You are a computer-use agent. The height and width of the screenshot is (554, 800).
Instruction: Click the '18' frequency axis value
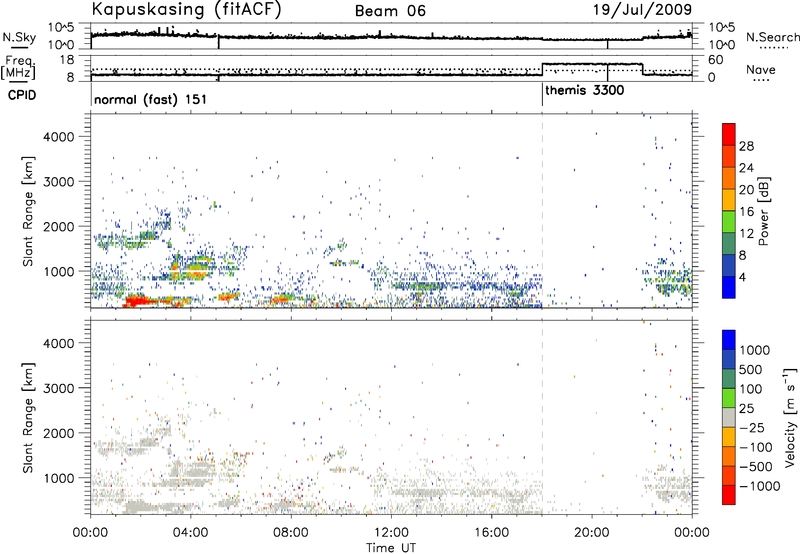click(68, 60)
